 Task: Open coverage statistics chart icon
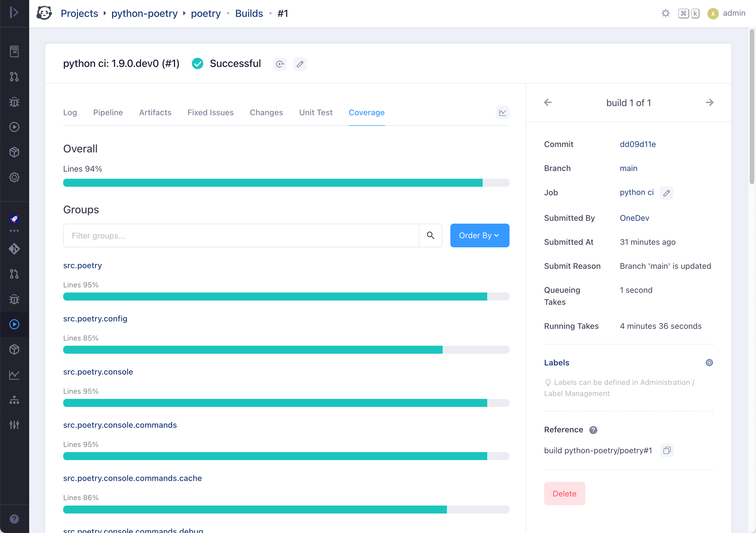(502, 113)
